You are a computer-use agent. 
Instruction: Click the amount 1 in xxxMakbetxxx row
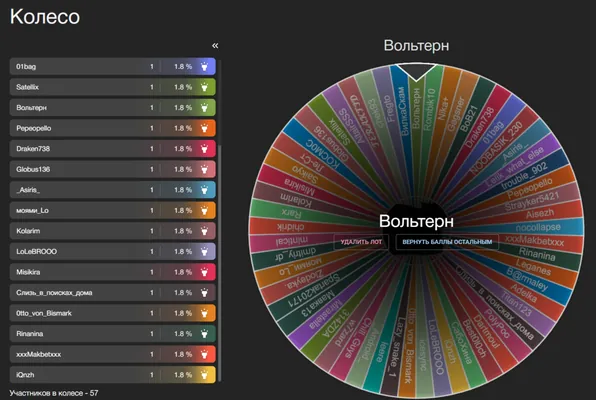(152, 354)
